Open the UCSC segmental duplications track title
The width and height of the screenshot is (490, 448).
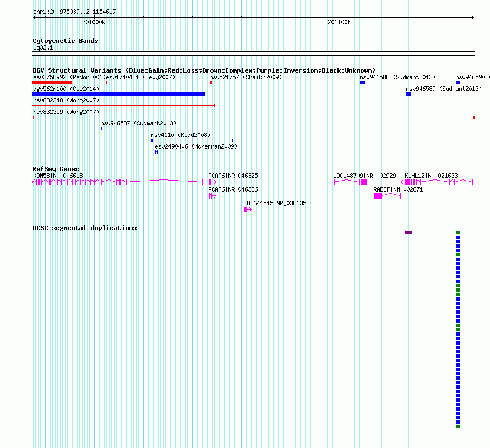(x=85, y=228)
